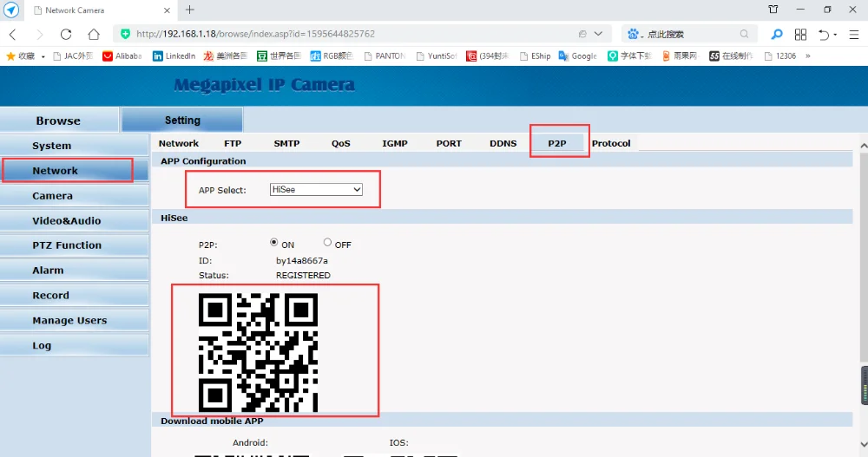Switch to the Setting tab

[182, 120]
